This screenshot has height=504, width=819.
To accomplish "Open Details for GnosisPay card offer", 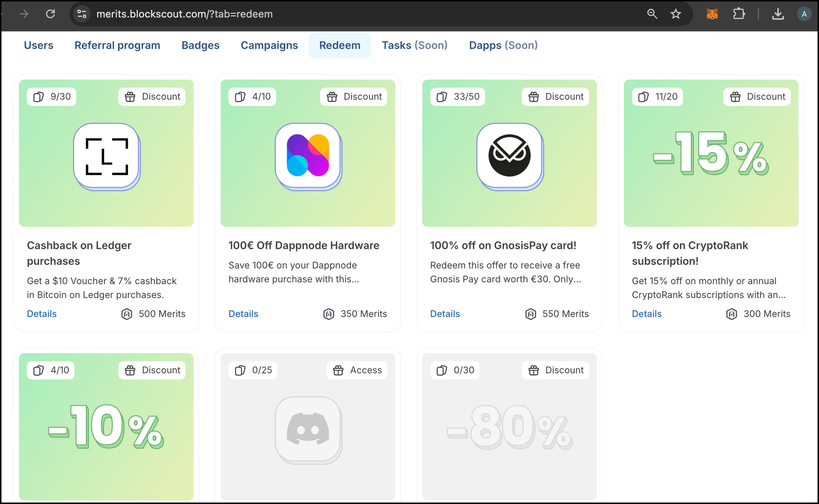I will click(x=445, y=314).
